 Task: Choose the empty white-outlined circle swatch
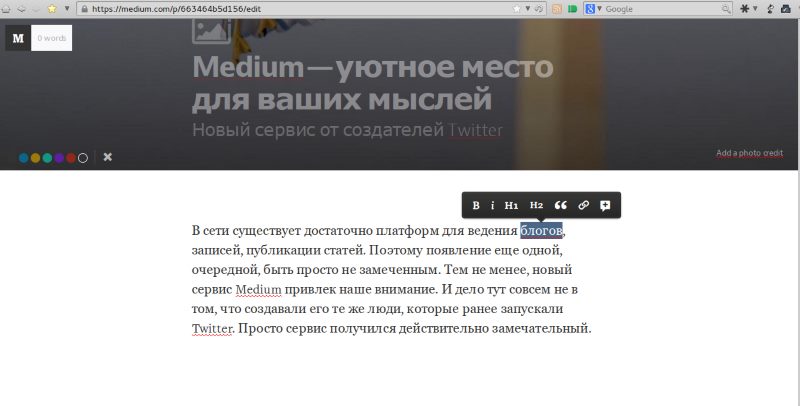pos(83,158)
